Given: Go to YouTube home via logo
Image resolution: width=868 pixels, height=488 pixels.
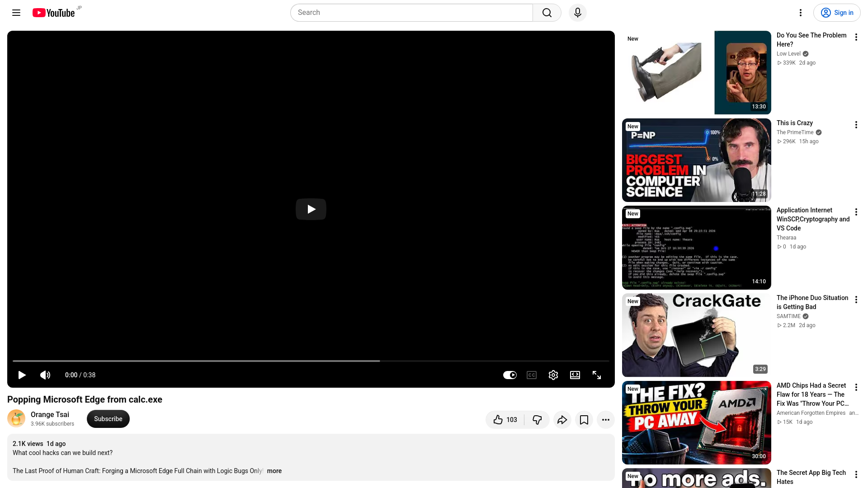Looking at the screenshot, I should point(54,13).
